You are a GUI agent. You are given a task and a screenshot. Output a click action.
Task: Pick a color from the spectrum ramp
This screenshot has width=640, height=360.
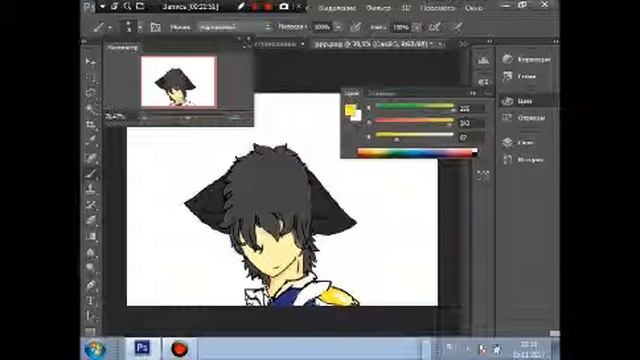tap(417, 153)
